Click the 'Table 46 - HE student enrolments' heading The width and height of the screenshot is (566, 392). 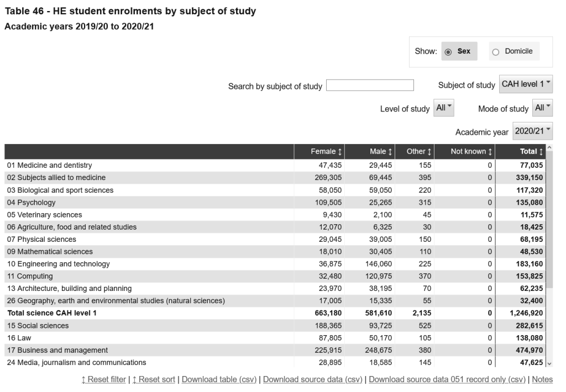click(x=130, y=11)
